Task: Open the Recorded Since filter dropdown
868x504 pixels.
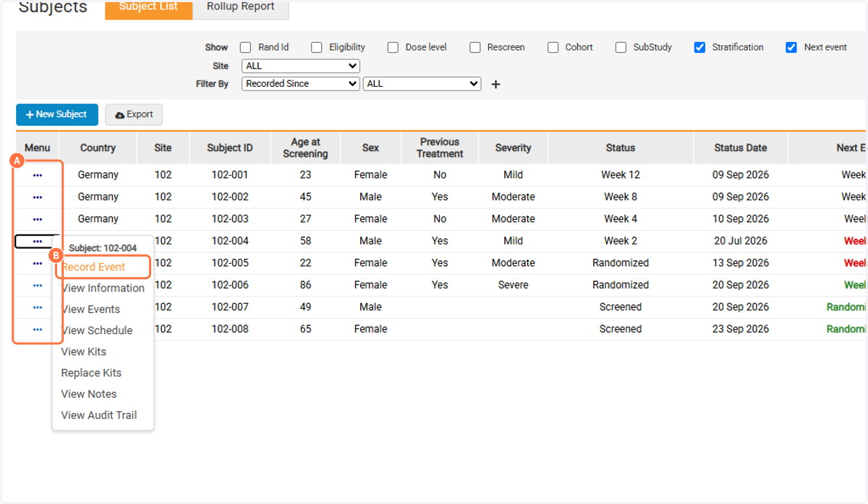Action: tap(300, 84)
